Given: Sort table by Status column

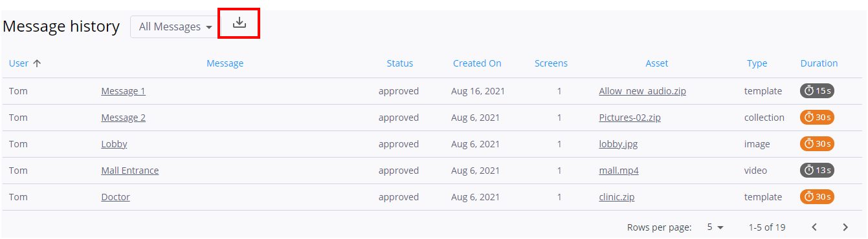Looking at the screenshot, I should 400,63.
